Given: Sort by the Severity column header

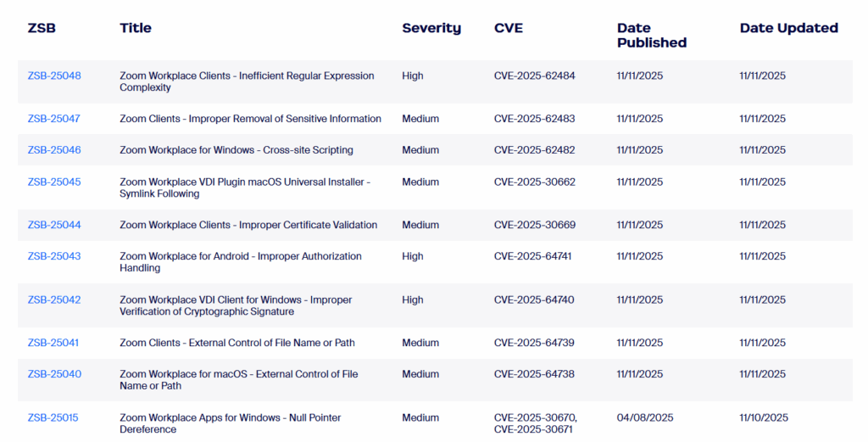Looking at the screenshot, I should click(x=431, y=28).
